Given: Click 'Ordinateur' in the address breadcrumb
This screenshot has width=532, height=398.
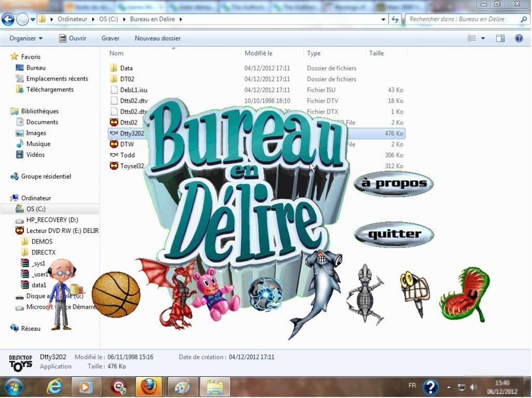Looking at the screenshot, I should click(x=72, y=19).
